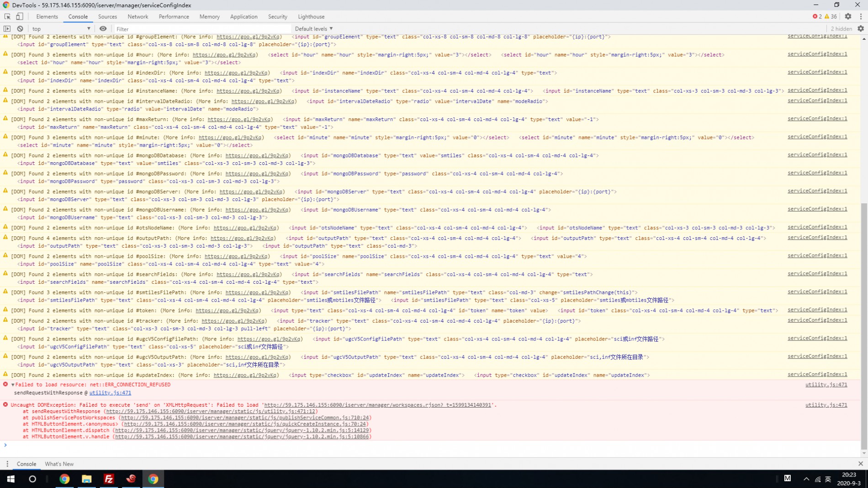Open the Default levels dropdown
The width and height of the screenshot is (868, 488).
pos(314,29)
